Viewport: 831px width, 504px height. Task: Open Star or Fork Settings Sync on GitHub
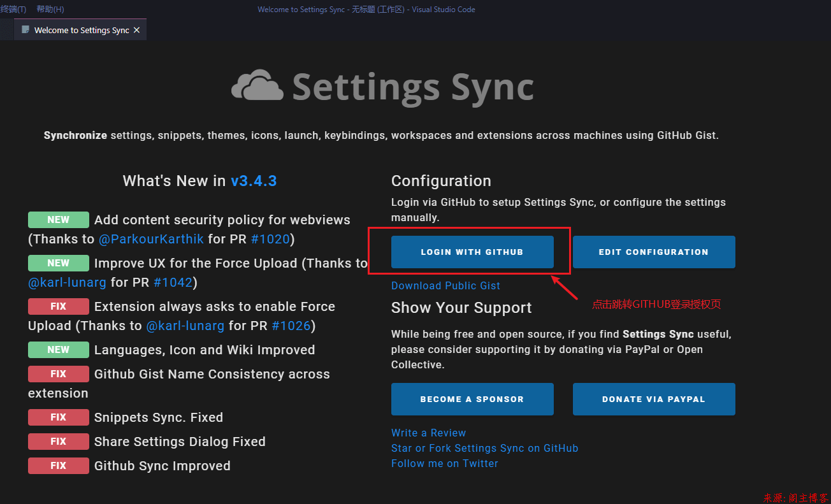485,448
